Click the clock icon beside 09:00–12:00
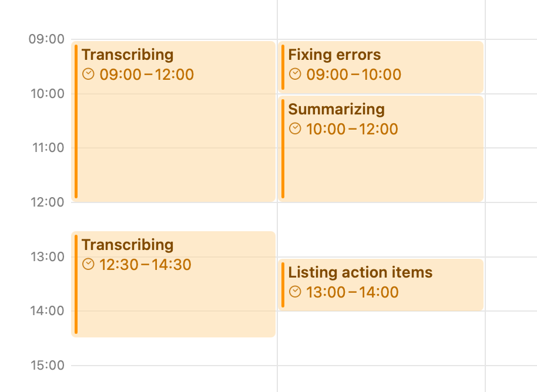537x392 pixels. click(88, 74)
